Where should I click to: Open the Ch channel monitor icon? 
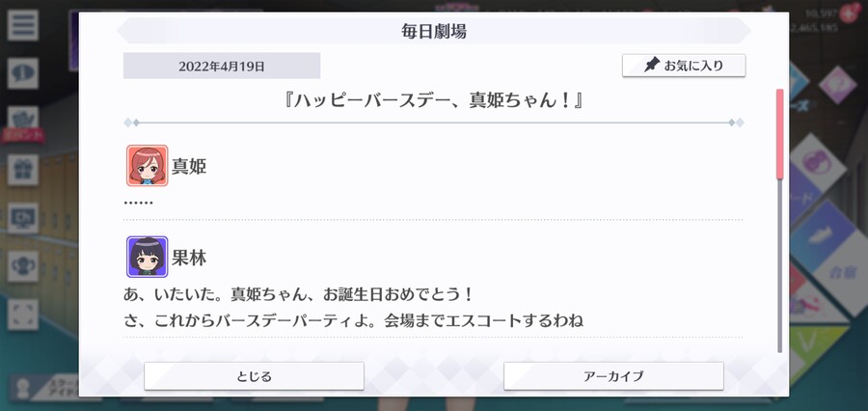23,218
